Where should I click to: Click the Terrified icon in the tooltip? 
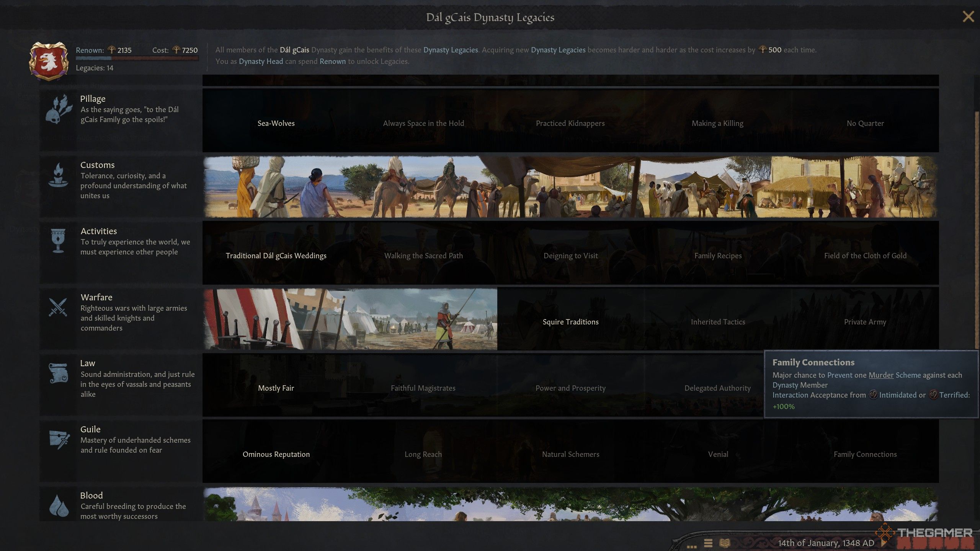click(933, 395)
